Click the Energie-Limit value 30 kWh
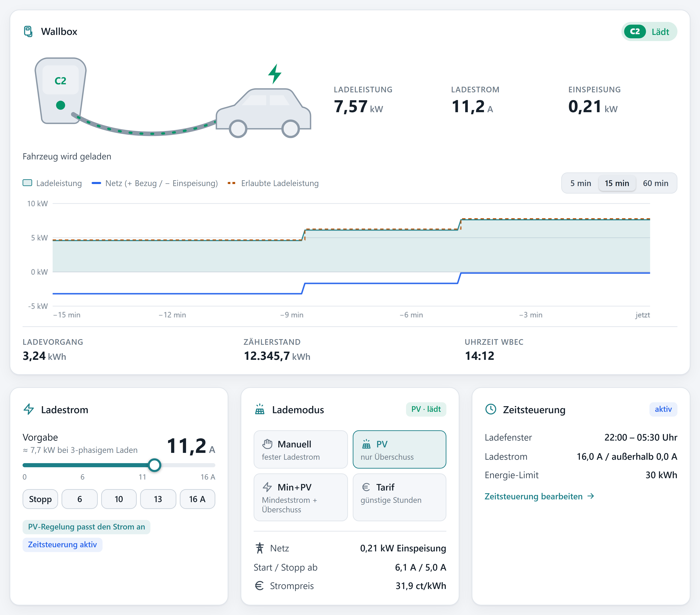The width and height of the screenshot is (700, 615). tap(661, 475)
